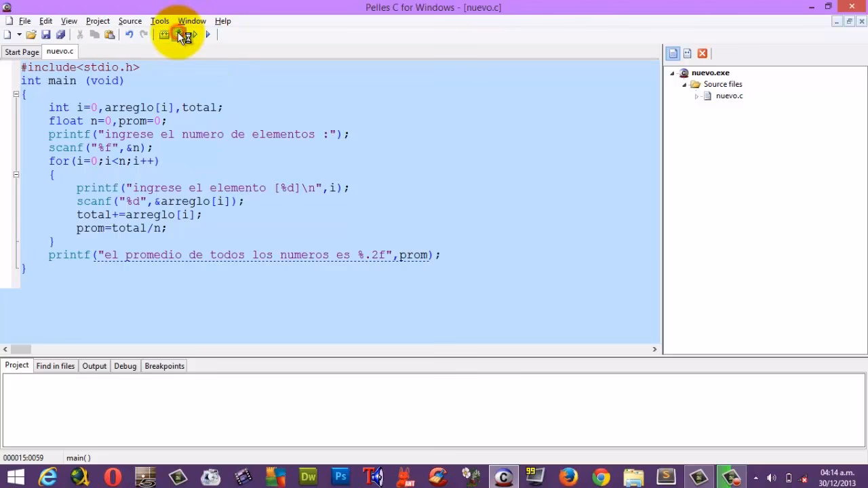Click the red X icon in project panel

[x=703, y=54]
